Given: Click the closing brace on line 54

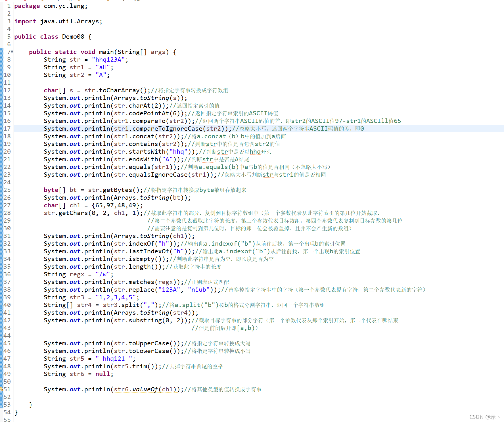Looking at the screenshot, I should [x=16, y=412].
